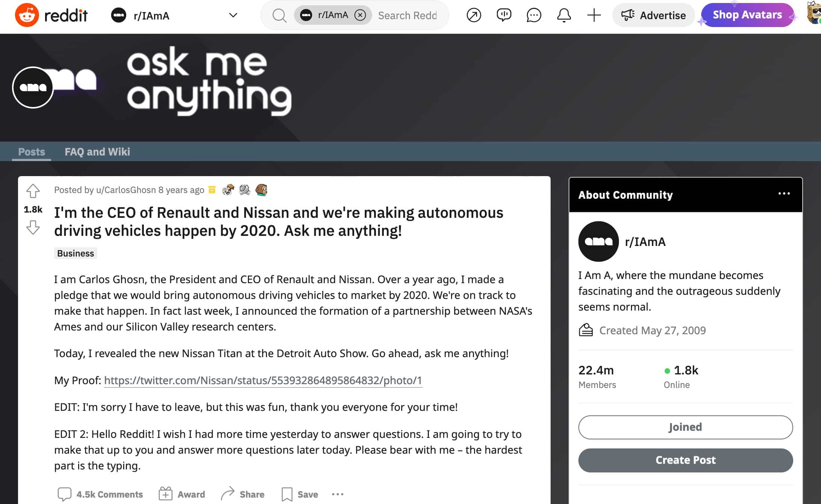
Task: Switch to the FAQ and Wiki tab
Action: [97, 152]
